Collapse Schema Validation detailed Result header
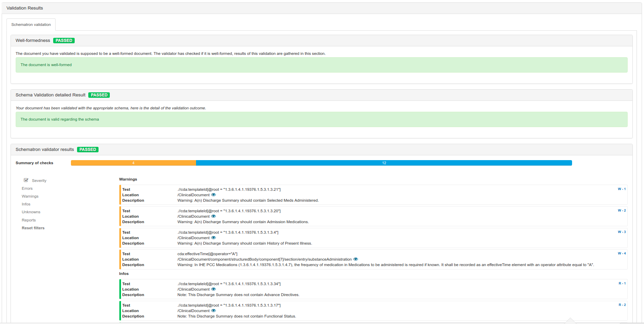The width and height of the screenshot is (644, 324). [x=50, y=95]
